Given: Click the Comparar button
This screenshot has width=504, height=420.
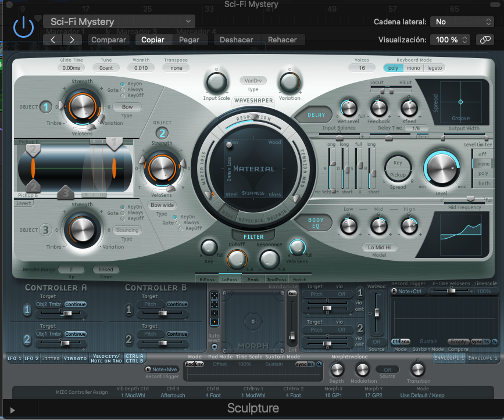Looking at the screenshot, I should coord(109,40).
